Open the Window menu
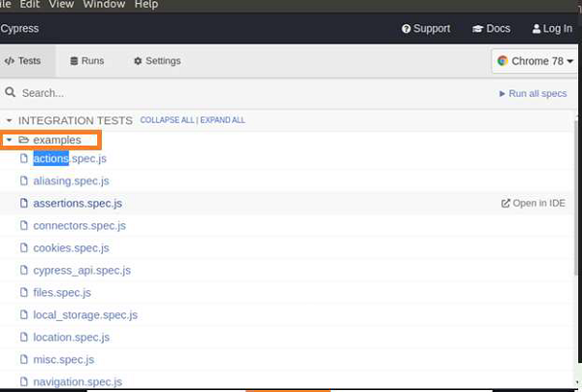This screenshot has width=582, height=392. [104, 5]
